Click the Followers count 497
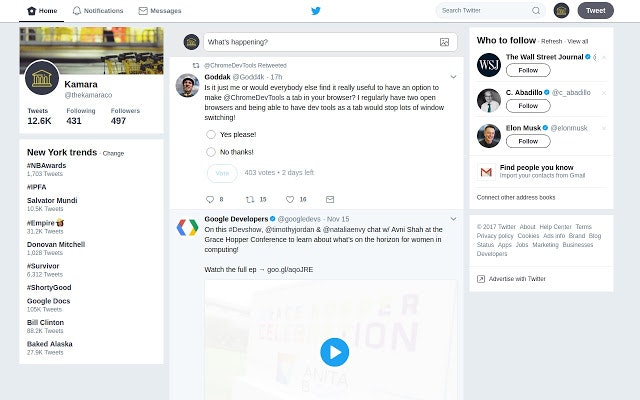The image size is (640, 400). pos(118,121)
